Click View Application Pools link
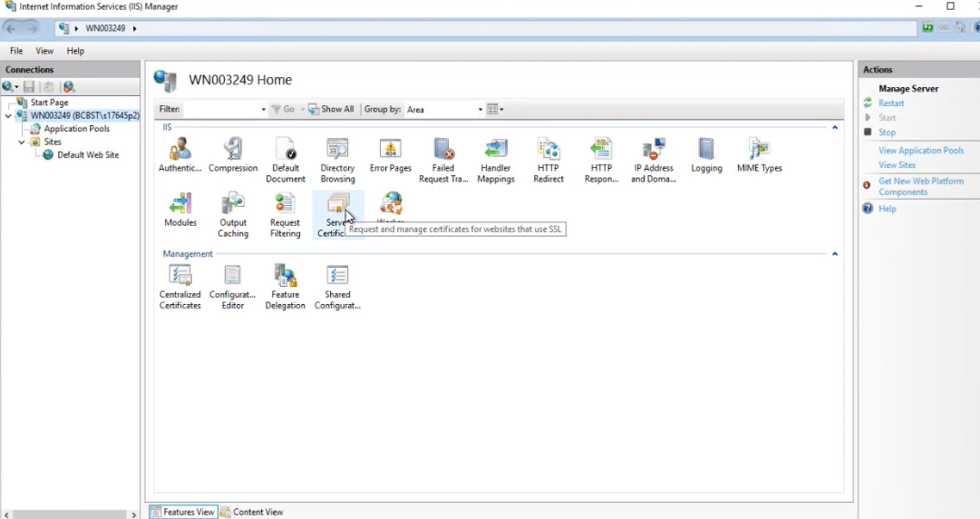 [x=920, y=151]
